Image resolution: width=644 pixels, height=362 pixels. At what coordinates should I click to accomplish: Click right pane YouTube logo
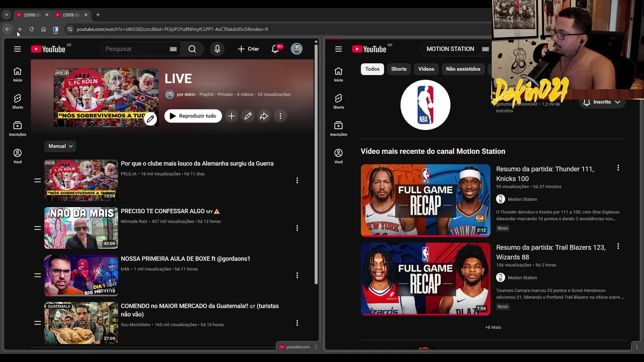(x=369, y=49)
